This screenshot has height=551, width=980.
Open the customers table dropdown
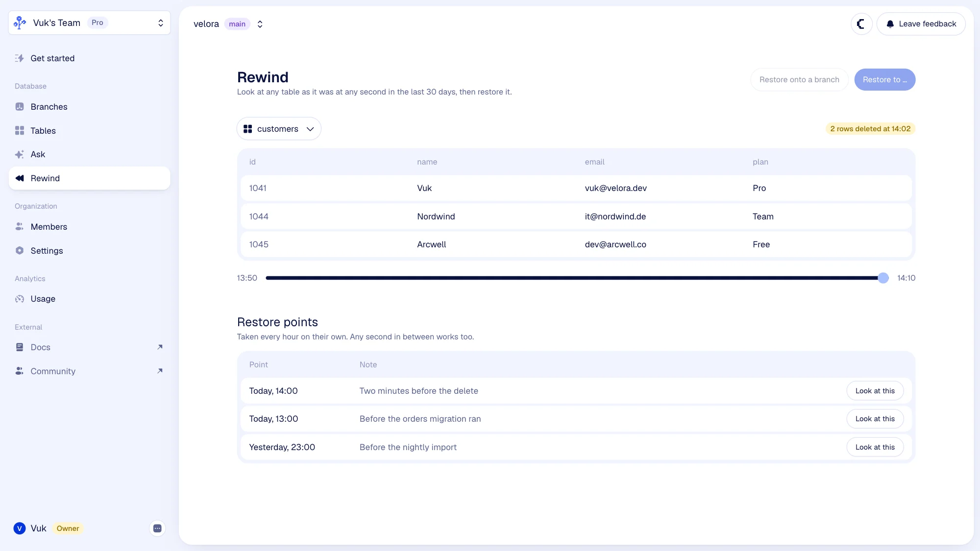(279, 129)
